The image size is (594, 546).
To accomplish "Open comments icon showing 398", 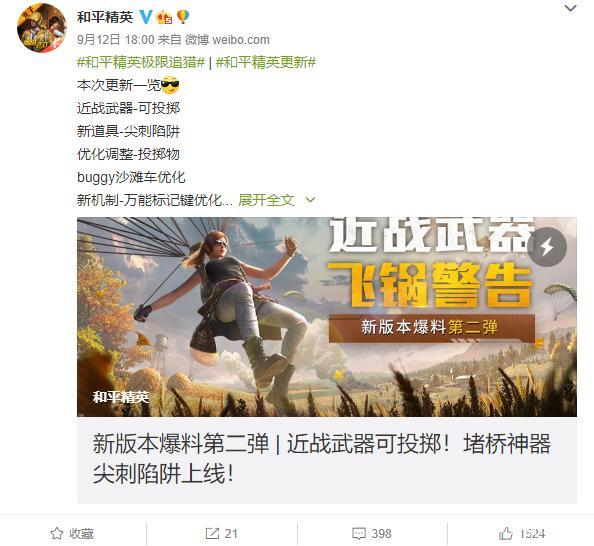I will [359, 533].
